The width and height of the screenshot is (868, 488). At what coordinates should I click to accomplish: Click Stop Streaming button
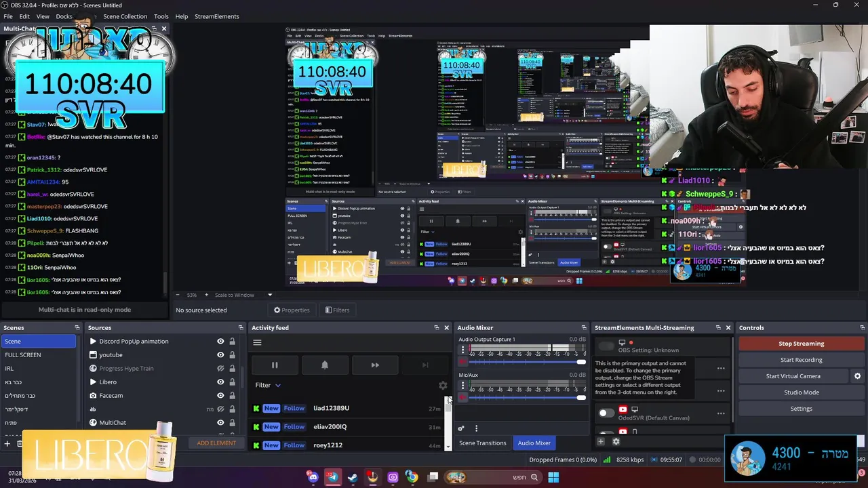(802, 344)
